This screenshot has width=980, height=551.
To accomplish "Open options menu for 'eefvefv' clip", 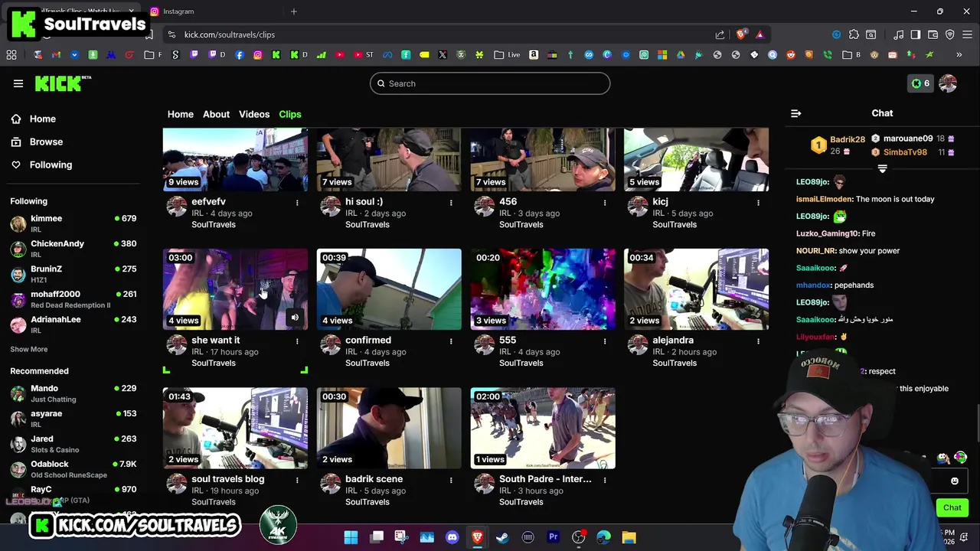I will pyautogui.click(x=297, y=203).
